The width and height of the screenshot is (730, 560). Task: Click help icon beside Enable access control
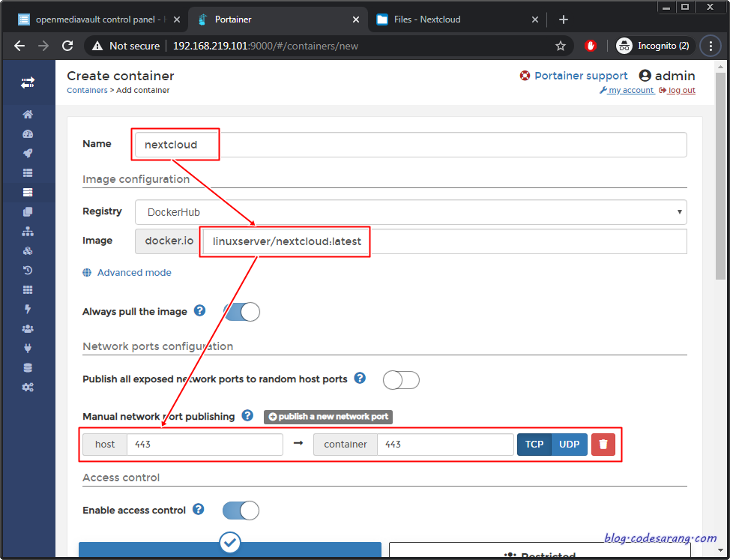coord(199,509)
